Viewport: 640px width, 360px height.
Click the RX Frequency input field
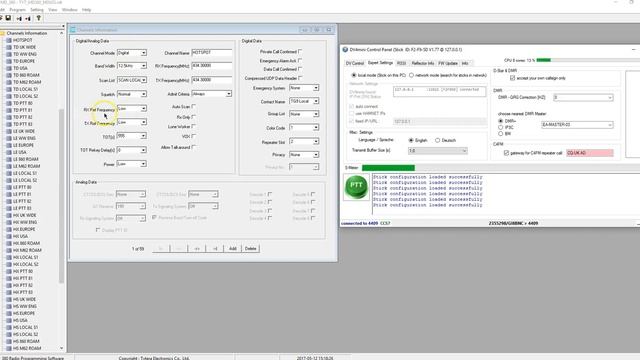point(211,66)
